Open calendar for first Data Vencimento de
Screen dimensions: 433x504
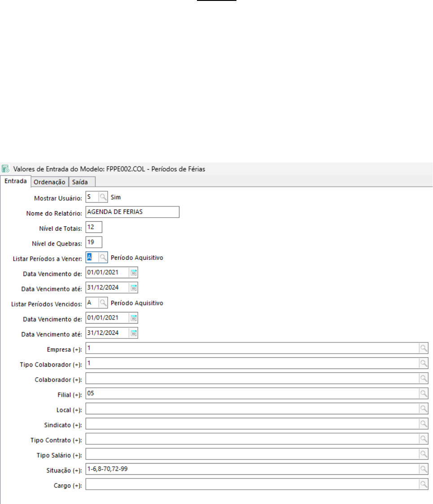133,273
